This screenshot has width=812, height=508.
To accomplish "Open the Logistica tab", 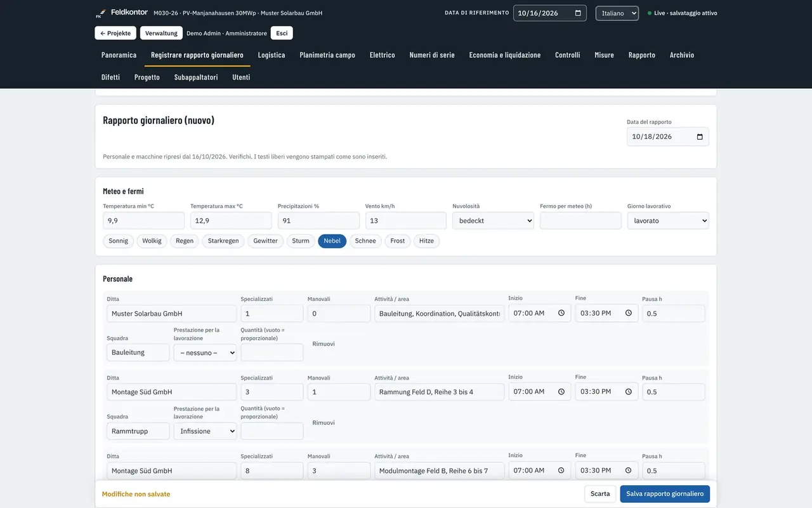I will (x=272, y=55).
